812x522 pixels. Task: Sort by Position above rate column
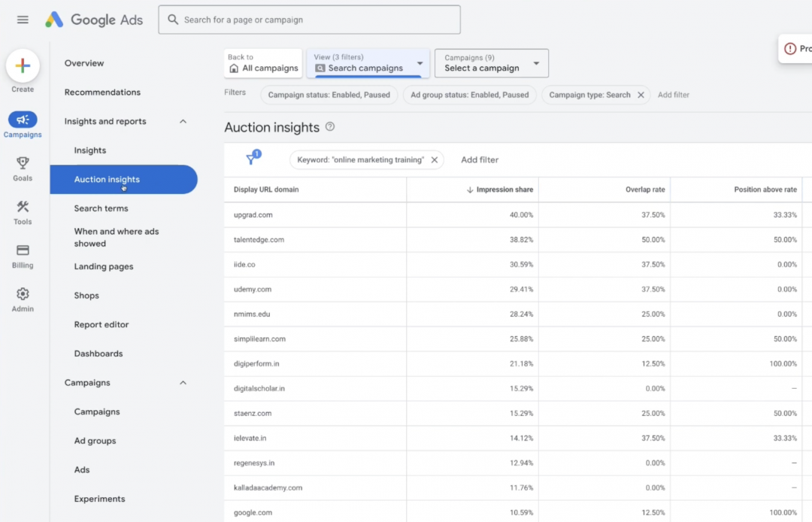click(765, 190)
